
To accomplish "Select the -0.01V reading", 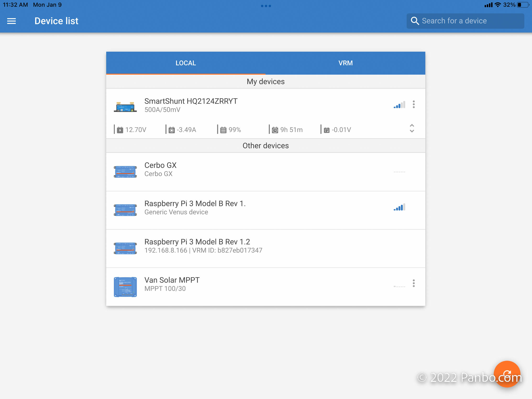I will [x=341, y=130].
